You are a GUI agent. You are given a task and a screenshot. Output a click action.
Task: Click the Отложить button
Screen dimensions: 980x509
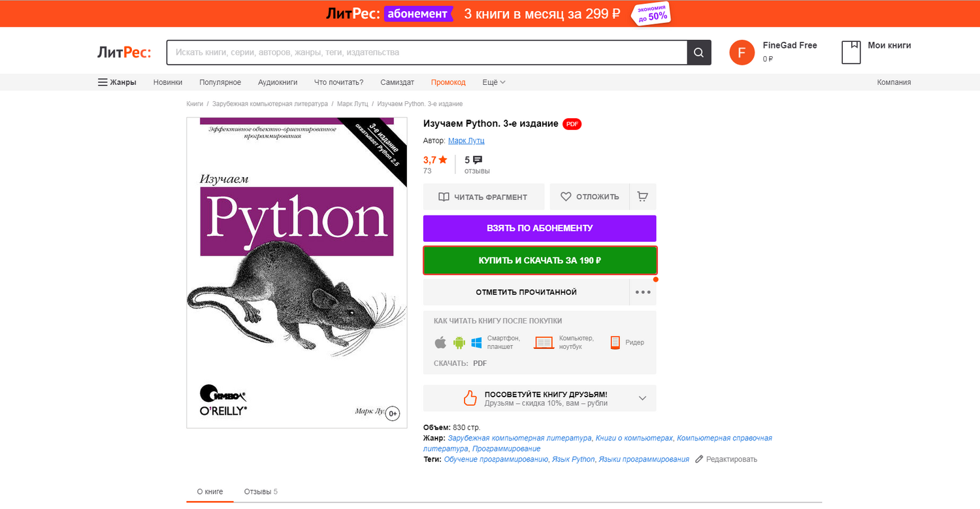pos(589,197)
